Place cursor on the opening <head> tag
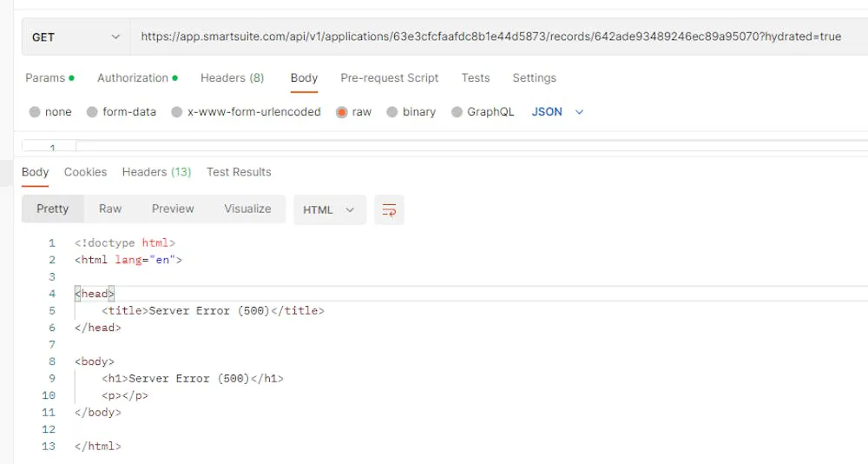The image size is (868, 464). coord(95,294)
